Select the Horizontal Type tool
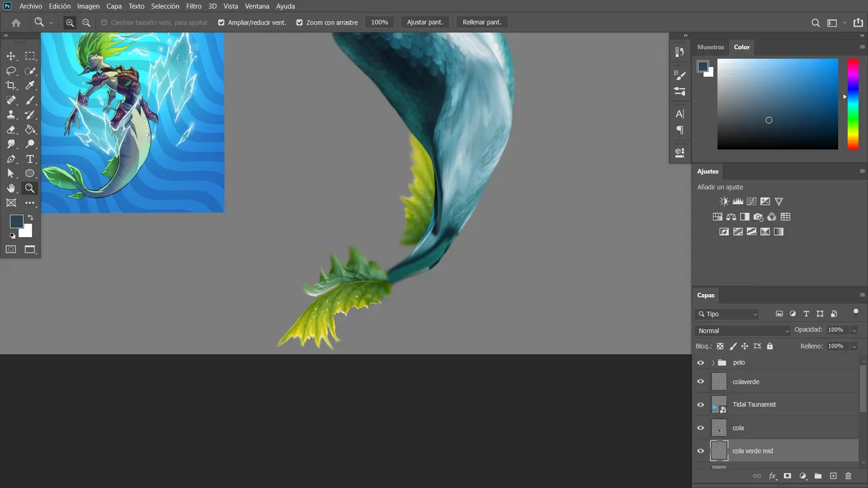 pyautogui.click(x=30, y=159)
